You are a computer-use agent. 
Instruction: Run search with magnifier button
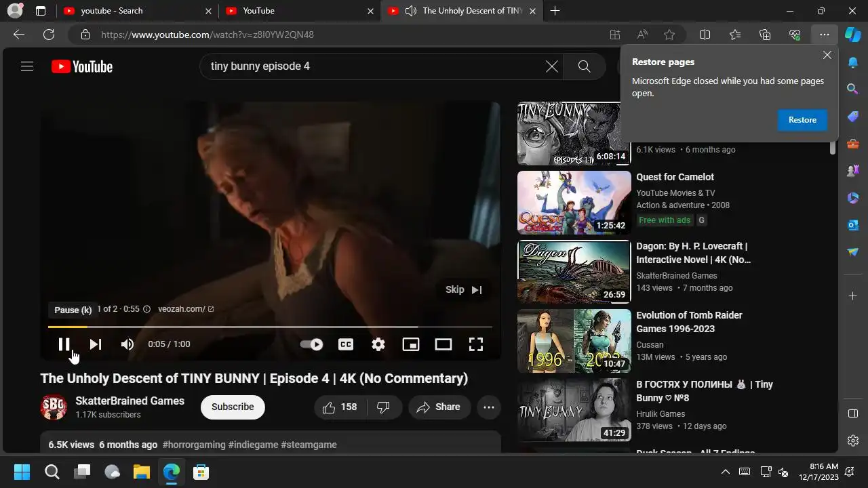pos(584,66)
